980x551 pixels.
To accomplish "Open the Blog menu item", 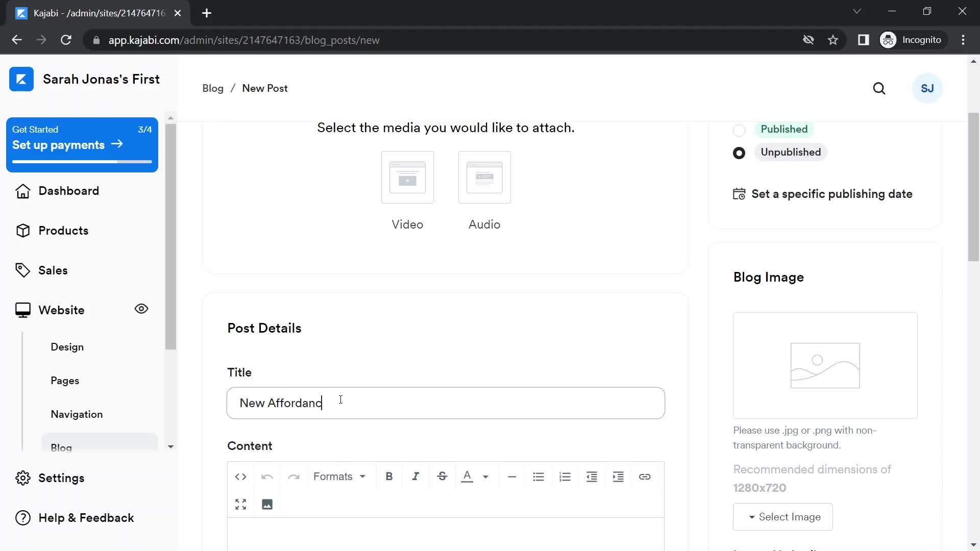I will tap(61, 447).
